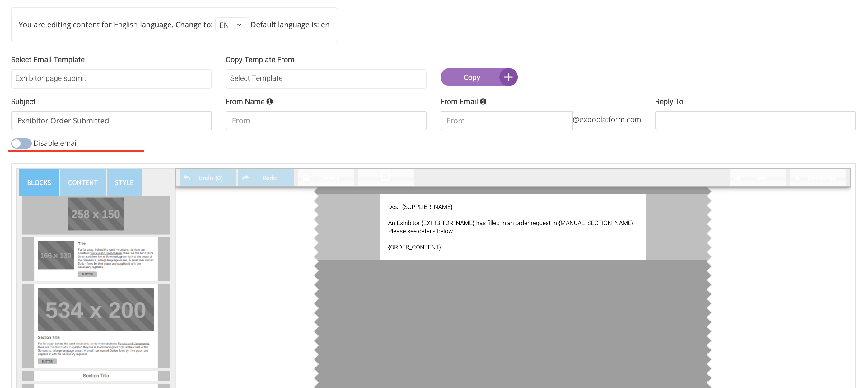Open the STYLE tab
The image size is (868, 388).
coord(124,182)
